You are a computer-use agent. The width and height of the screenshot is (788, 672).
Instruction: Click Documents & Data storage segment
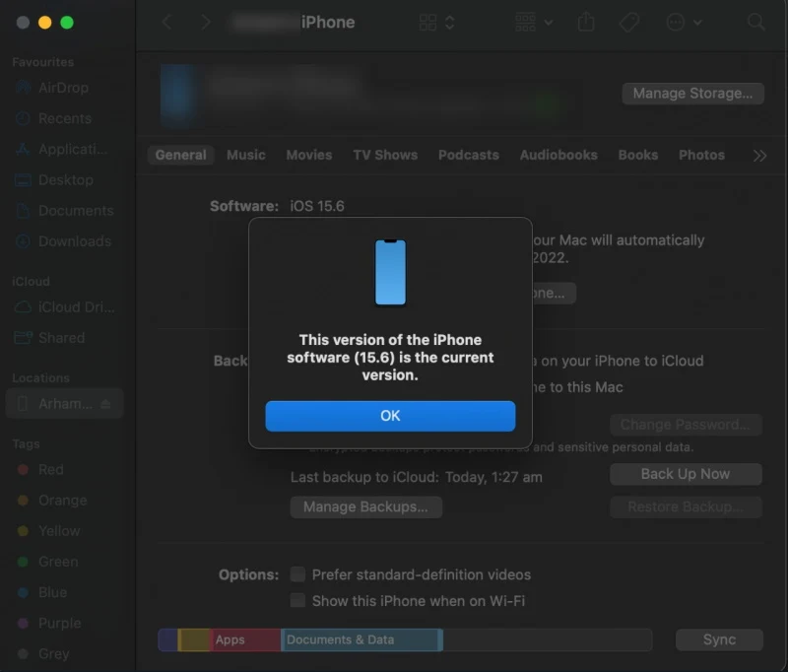point(361,639)
